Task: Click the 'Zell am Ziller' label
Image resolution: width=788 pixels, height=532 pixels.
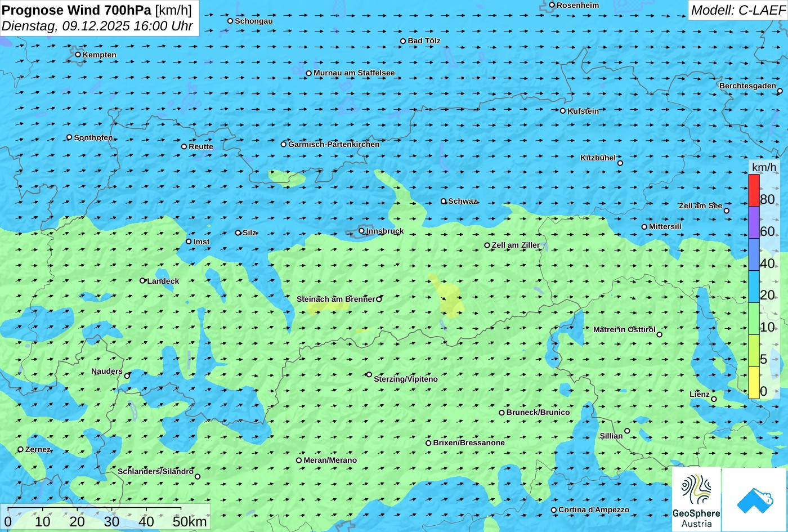Action: coord(516,245)
